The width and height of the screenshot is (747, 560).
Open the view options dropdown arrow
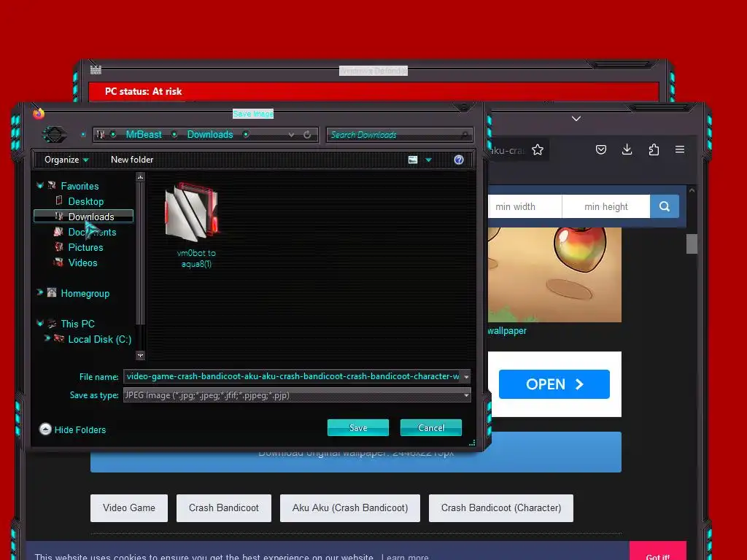click(x=428, y=160)
